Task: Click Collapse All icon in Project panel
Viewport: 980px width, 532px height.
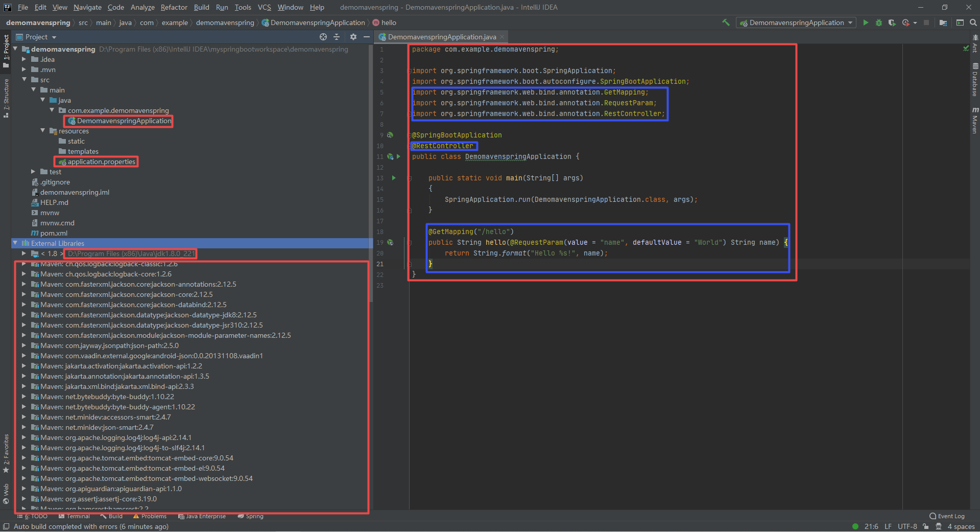Action: pyautogui.click(x=337, y=37)
